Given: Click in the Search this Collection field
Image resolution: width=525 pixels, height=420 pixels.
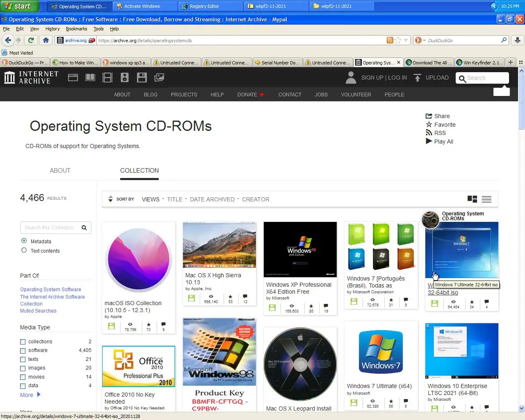Looking at the screenshot, I should [x=49, y=228].
